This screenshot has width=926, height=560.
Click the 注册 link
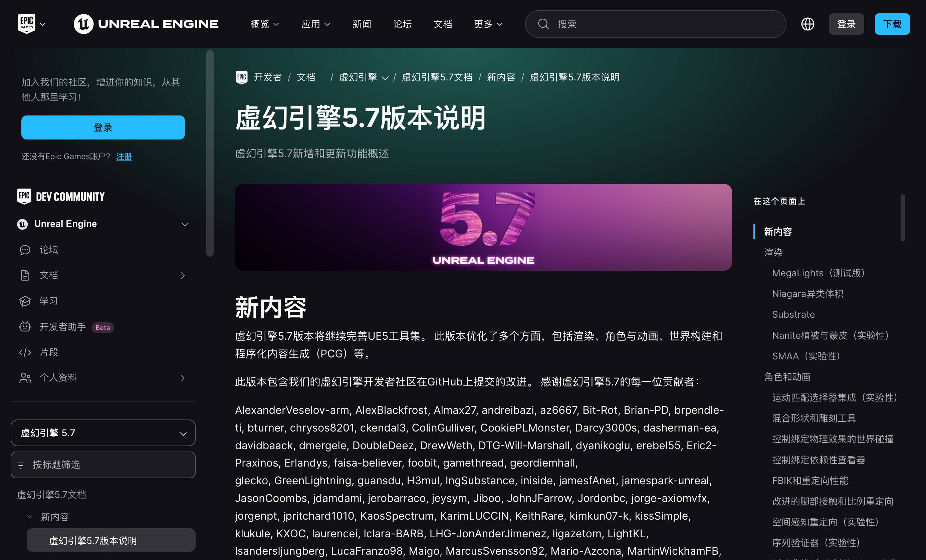(x=124, y=156)
